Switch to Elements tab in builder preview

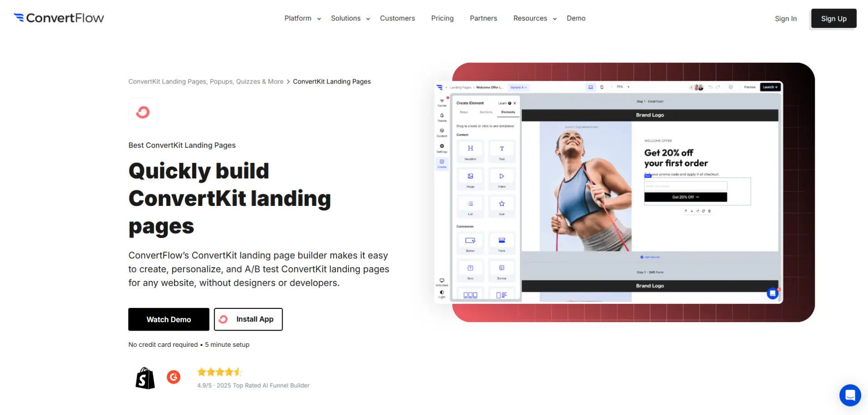[x=508, y=112]
